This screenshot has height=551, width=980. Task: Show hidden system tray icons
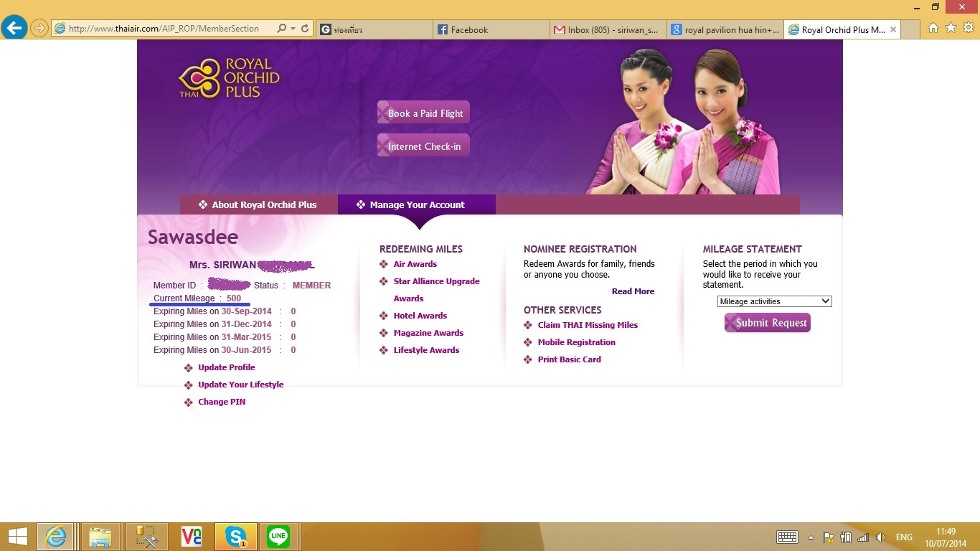point(811,537)
